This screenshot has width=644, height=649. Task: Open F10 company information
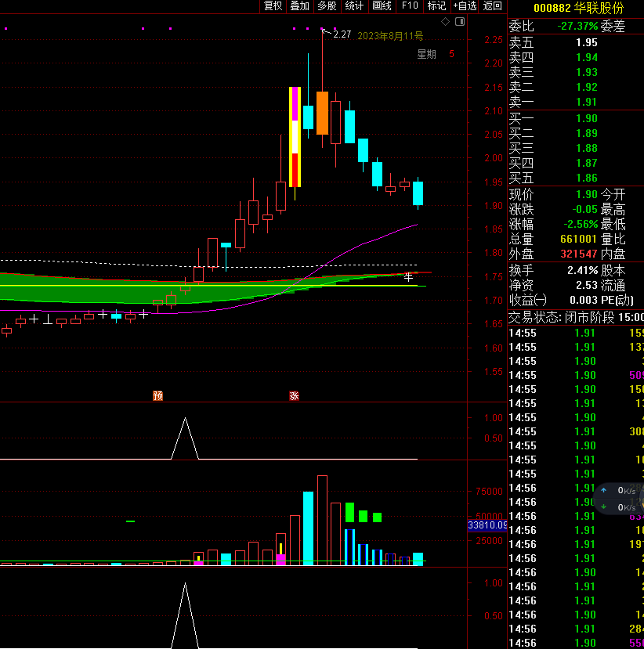[x=410, y=5]
